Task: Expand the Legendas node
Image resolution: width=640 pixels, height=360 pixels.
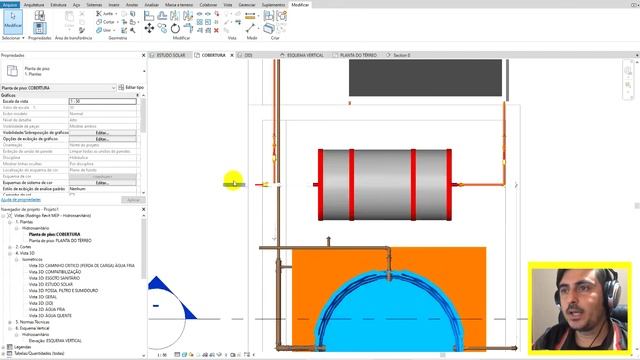Action: coord(3,347)
